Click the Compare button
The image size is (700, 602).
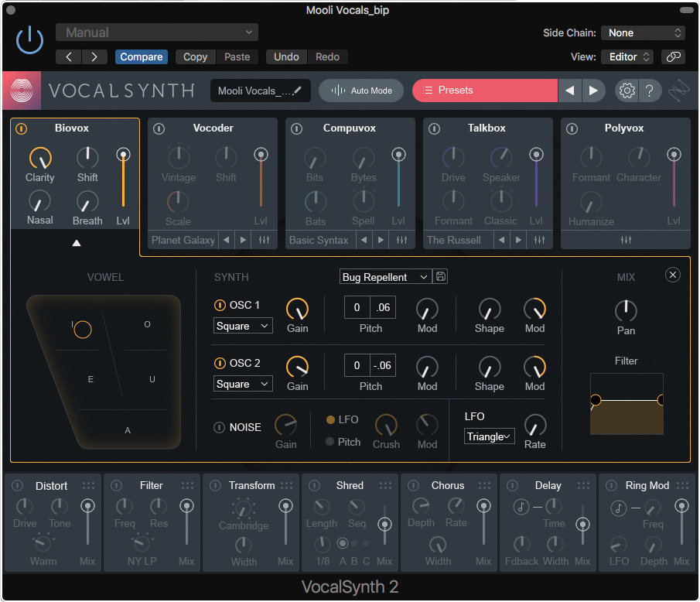(141, 56)
